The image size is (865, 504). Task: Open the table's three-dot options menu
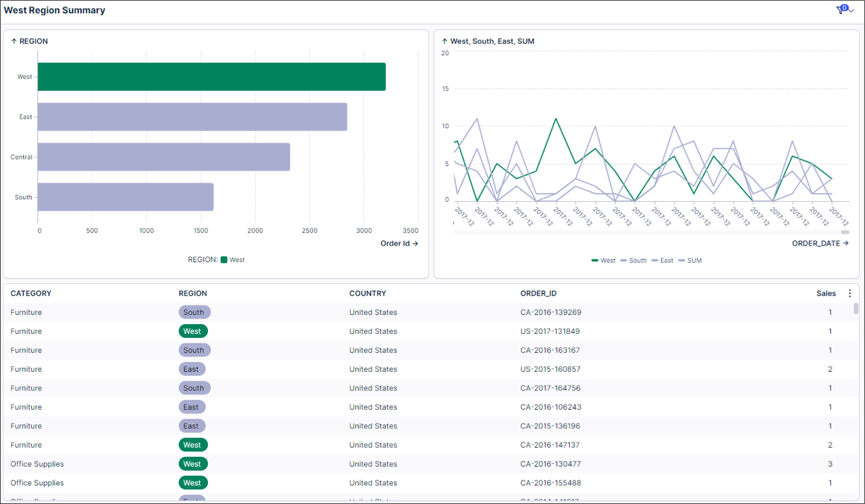click(x=850, y=294)
